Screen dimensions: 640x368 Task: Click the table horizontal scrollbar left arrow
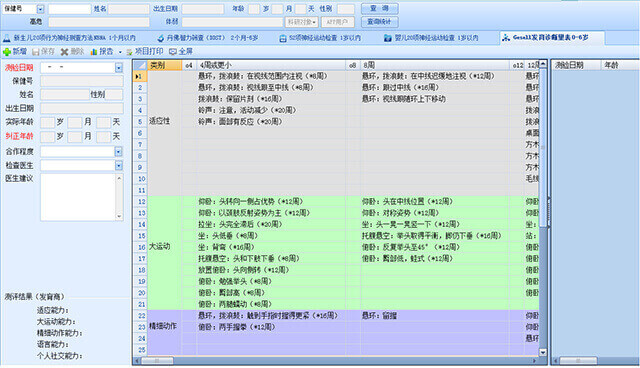[137, 361]
